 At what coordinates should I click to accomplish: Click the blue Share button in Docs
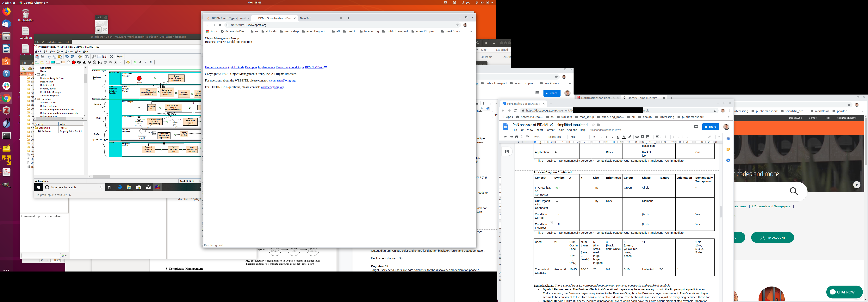pos(711,127)
